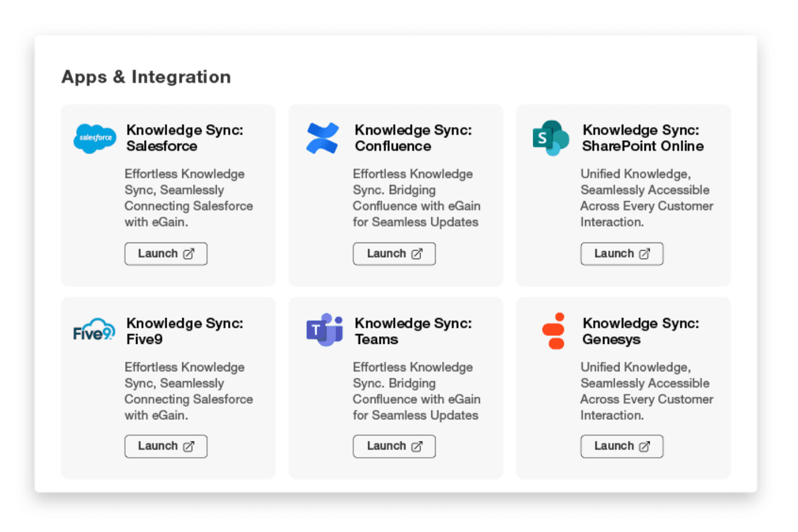
Task: Open the Knowledge Sync: Five9 title
Action: point(185,331)
